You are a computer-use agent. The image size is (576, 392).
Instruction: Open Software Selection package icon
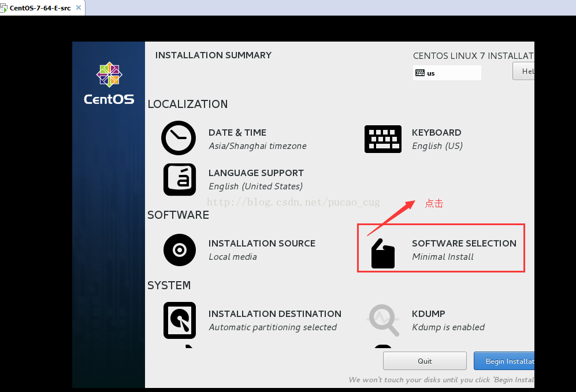coord(383,253)
